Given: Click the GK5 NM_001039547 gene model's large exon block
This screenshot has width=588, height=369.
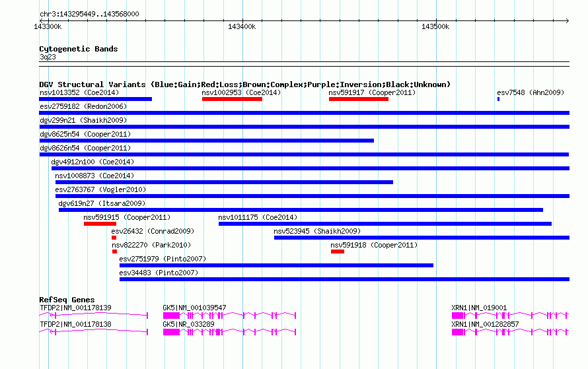Looking at the screenshot, I should coord(171,316).
